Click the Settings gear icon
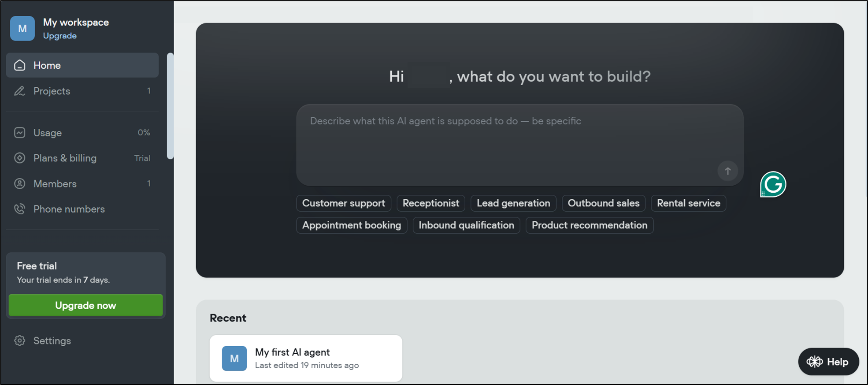 [20, 340]
